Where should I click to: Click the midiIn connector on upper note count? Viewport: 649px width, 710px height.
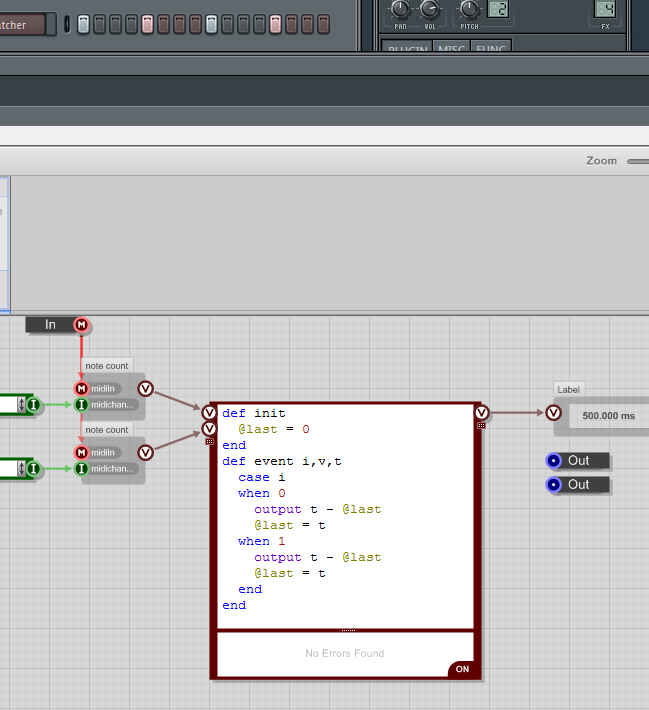[x=81, y=388]
